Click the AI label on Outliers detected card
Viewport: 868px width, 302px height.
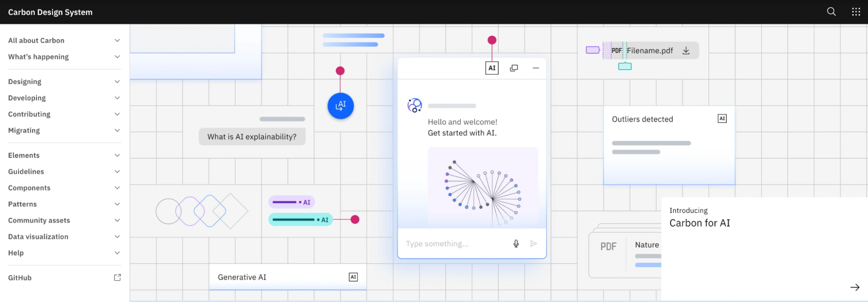click(x=722, y=119)
